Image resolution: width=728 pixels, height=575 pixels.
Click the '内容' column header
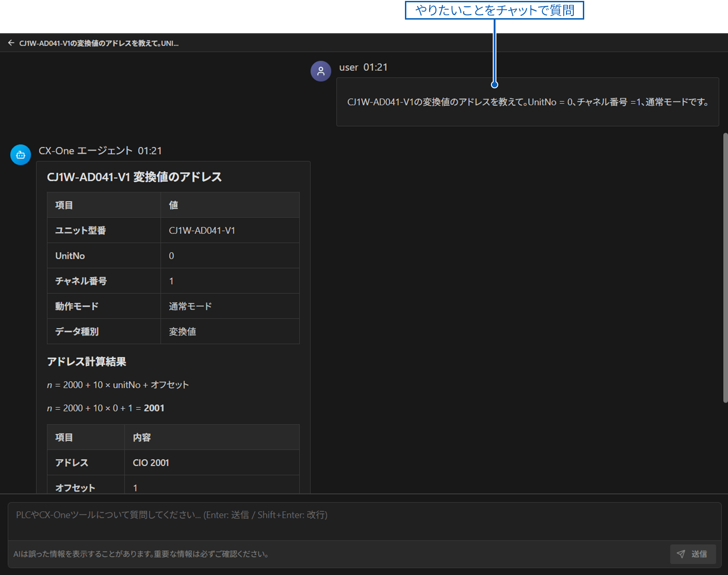point(212,438)
